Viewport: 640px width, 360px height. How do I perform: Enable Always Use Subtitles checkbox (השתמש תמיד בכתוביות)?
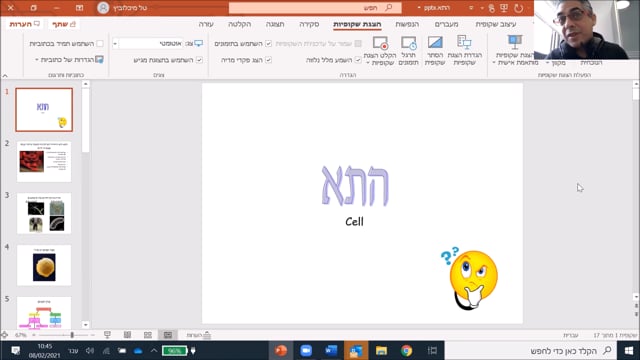coord(100,44)
